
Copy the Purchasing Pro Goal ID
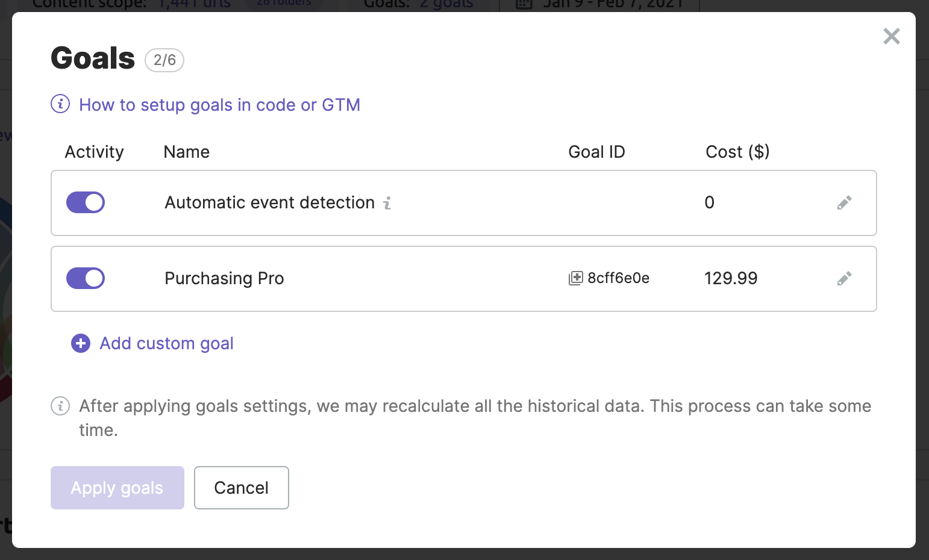[x=575, y=278]
